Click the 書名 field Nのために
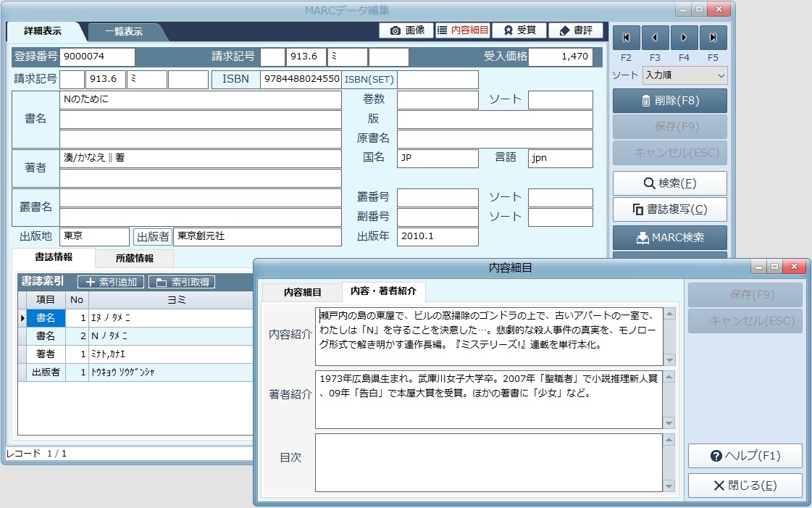812x508 pixels. (201, 100)
